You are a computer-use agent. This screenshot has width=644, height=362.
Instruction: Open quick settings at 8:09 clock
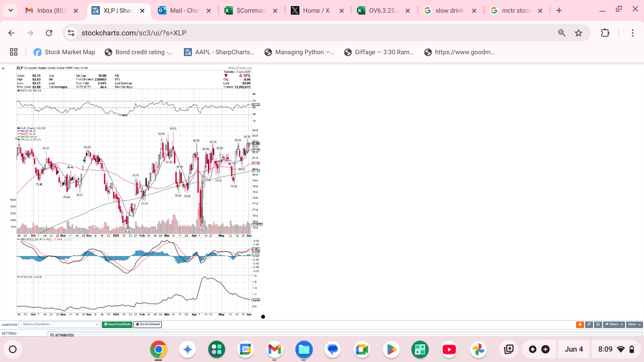tap(617, 349)
